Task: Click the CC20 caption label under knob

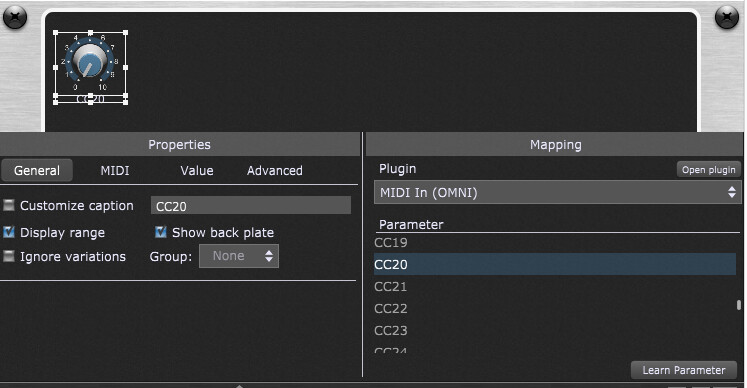Action: coord(91,99)
